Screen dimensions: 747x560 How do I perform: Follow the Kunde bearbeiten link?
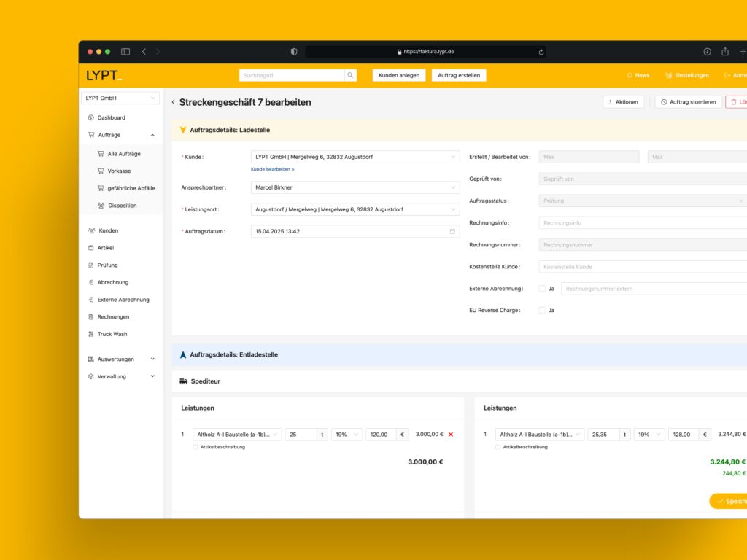point(272,169)
